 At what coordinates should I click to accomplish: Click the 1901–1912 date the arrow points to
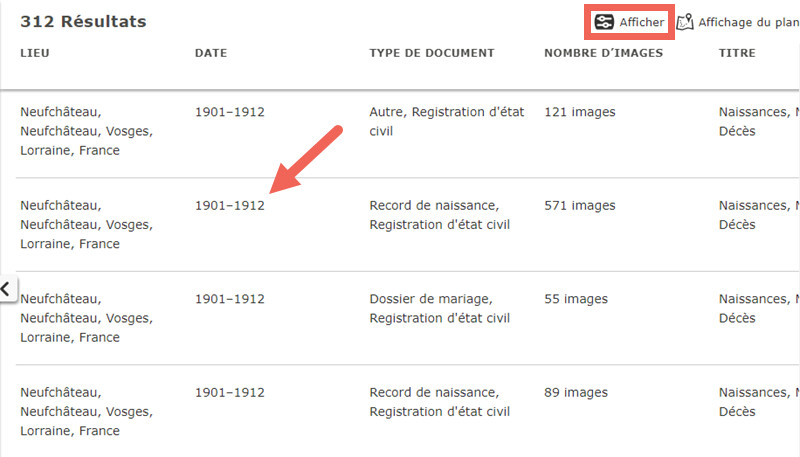click(230, 206)
